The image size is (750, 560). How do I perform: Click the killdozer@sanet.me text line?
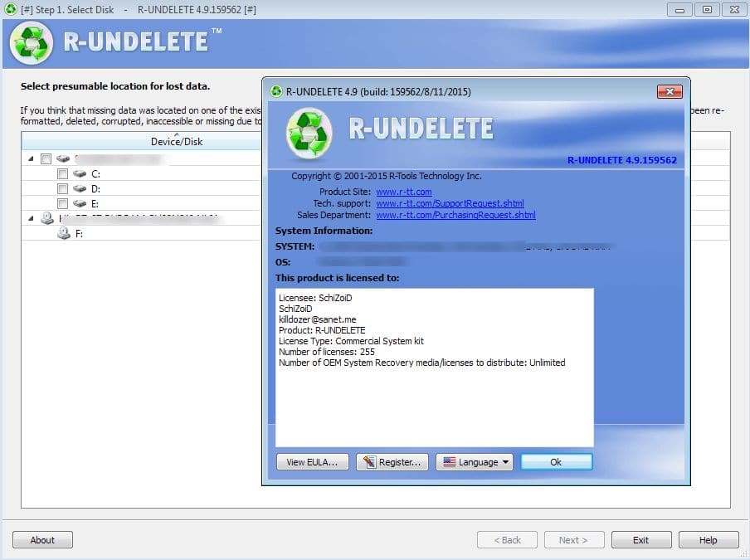(x=318, y=319)
